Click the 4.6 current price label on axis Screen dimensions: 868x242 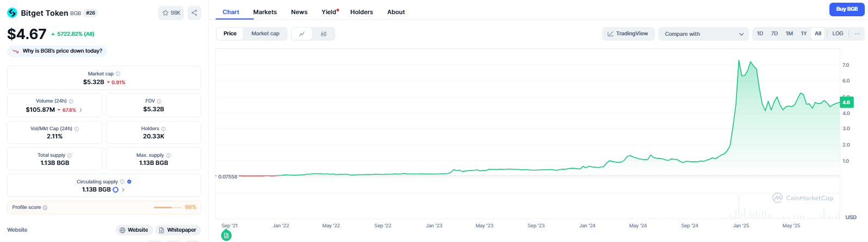(846, 102)
